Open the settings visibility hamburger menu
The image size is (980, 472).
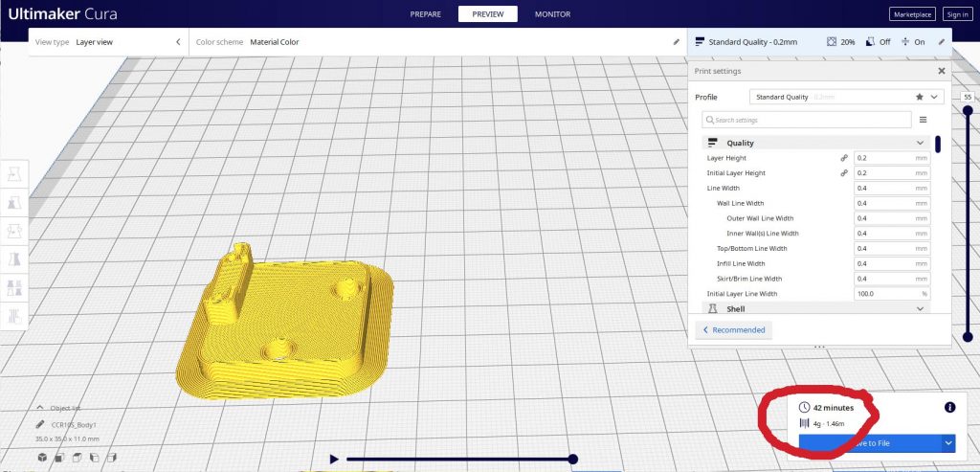[924, 120]
